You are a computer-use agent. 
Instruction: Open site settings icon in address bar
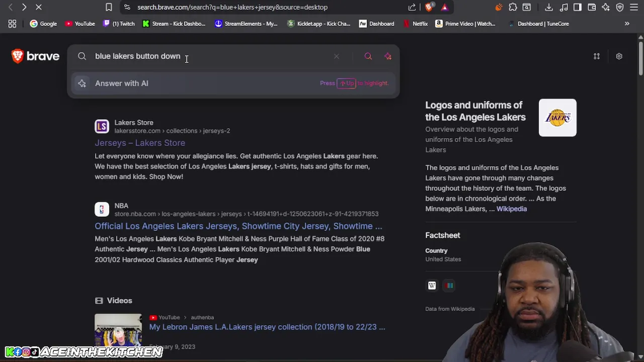pyautogui.click(x=127, y=7)
